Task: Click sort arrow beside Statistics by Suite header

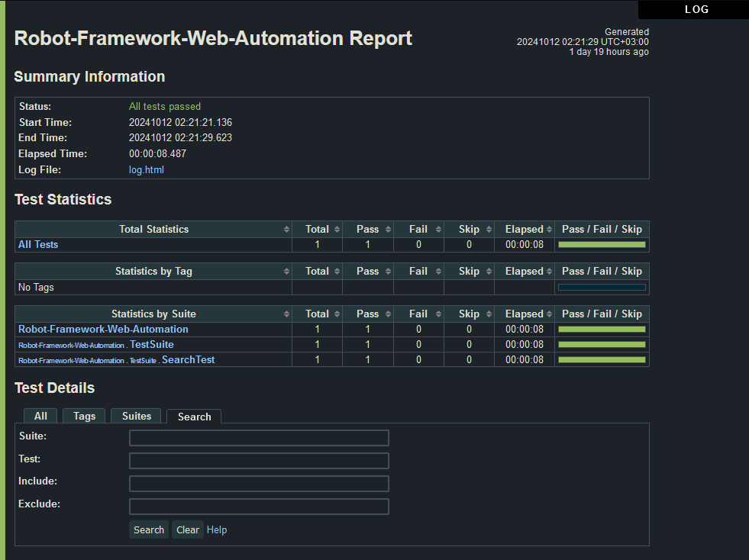Action: point(286,314)
